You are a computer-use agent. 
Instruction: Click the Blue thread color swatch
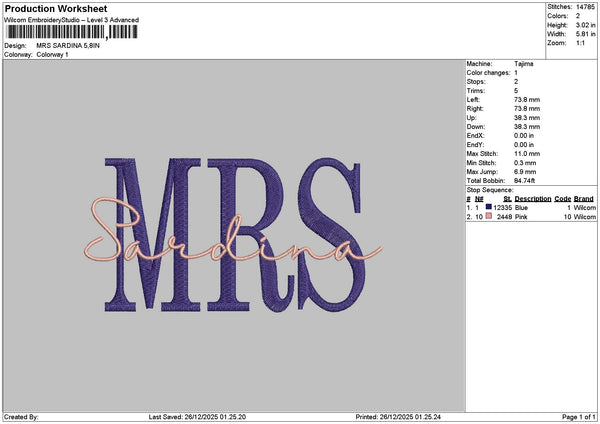pos(489,207)
